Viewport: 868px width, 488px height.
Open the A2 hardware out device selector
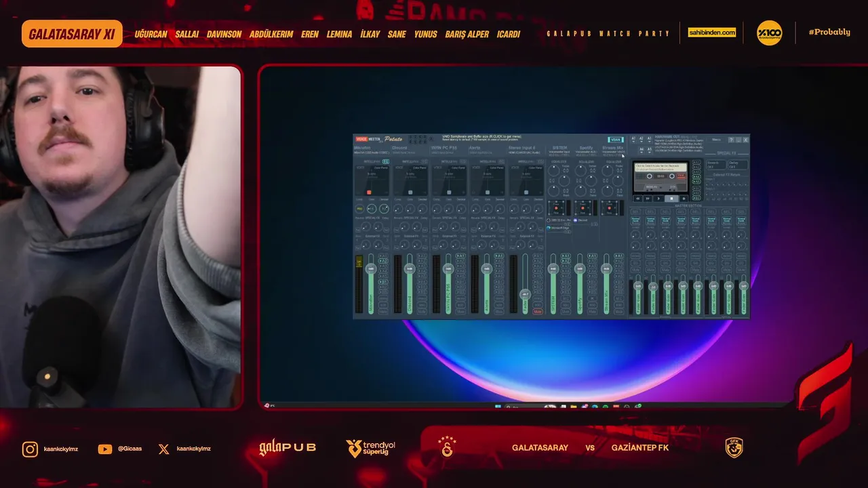pos(642,140)
